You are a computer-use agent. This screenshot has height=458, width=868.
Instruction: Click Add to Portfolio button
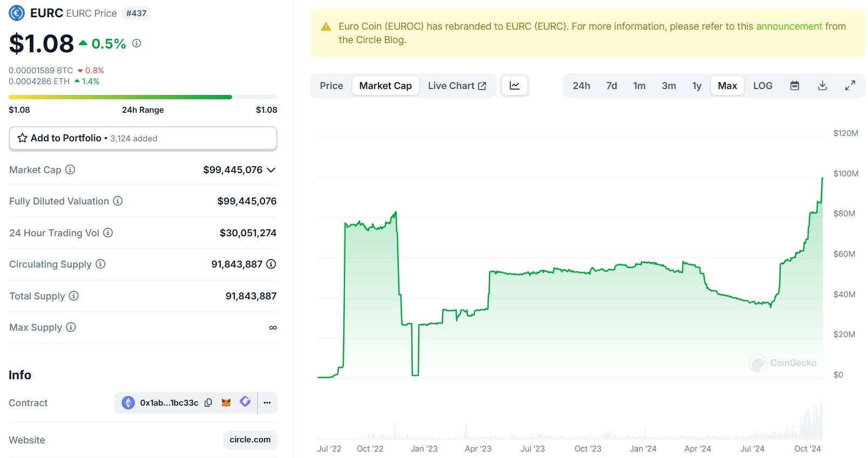[143, 138]
